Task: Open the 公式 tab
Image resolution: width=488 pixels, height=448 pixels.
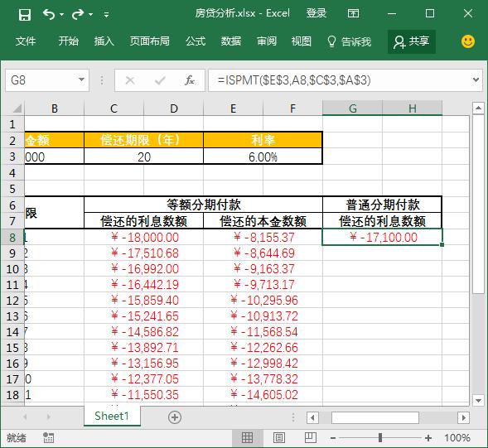Action: coord(196,41)
